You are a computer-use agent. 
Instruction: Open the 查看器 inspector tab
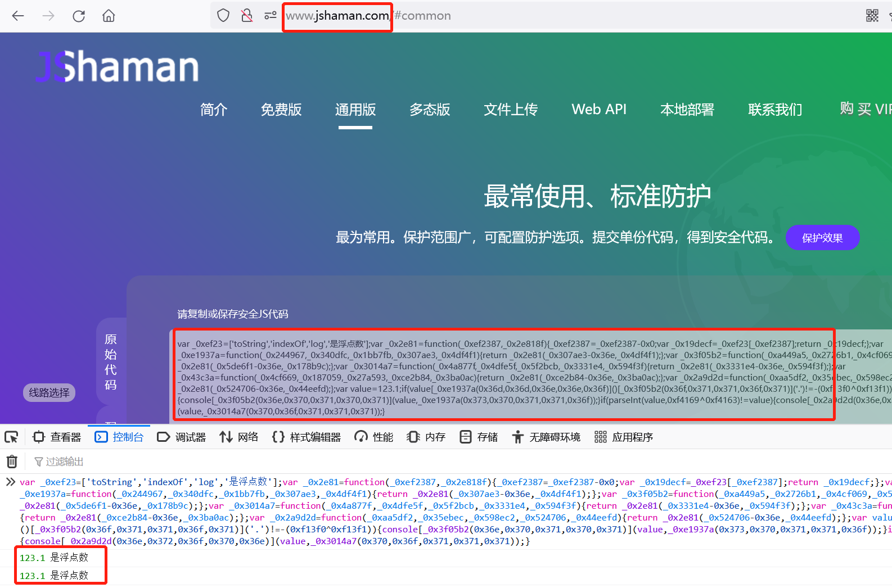pos(57,437)
